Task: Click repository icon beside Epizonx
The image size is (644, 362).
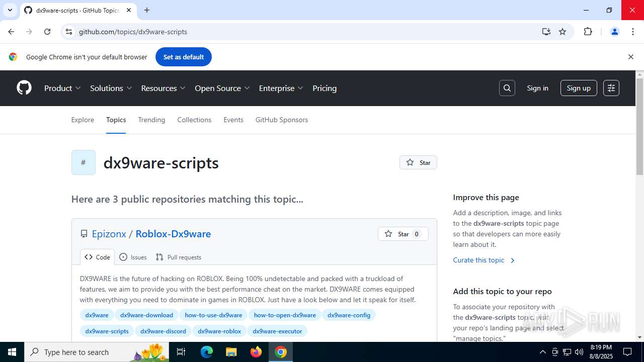Action: 84,234
